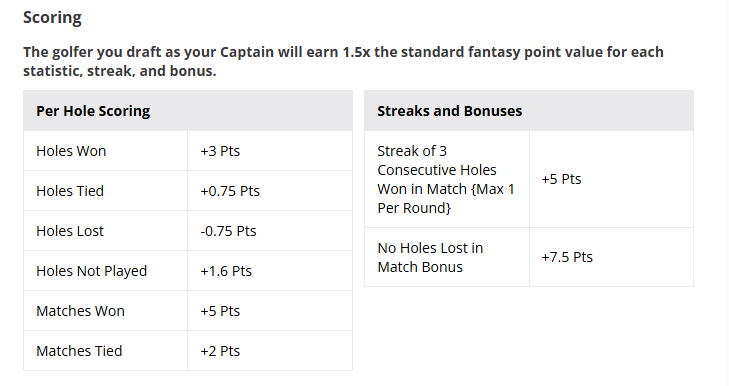Viewport: 729px width, 386px height.
Task: Click the Holes Not Played label
Action: (92, 271)
